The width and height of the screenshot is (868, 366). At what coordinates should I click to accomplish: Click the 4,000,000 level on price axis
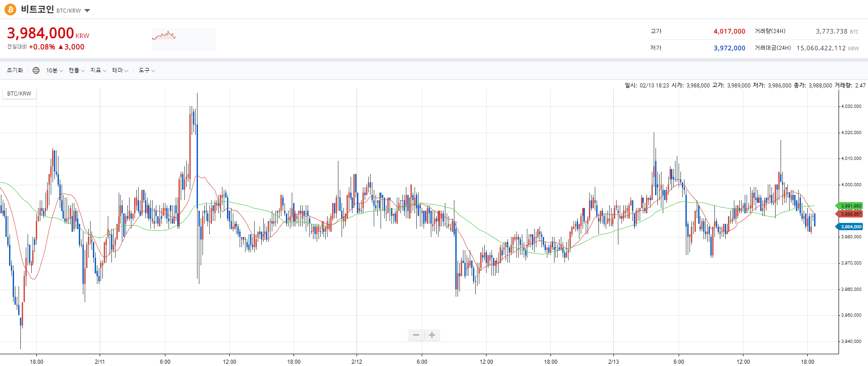pos(851,185)
